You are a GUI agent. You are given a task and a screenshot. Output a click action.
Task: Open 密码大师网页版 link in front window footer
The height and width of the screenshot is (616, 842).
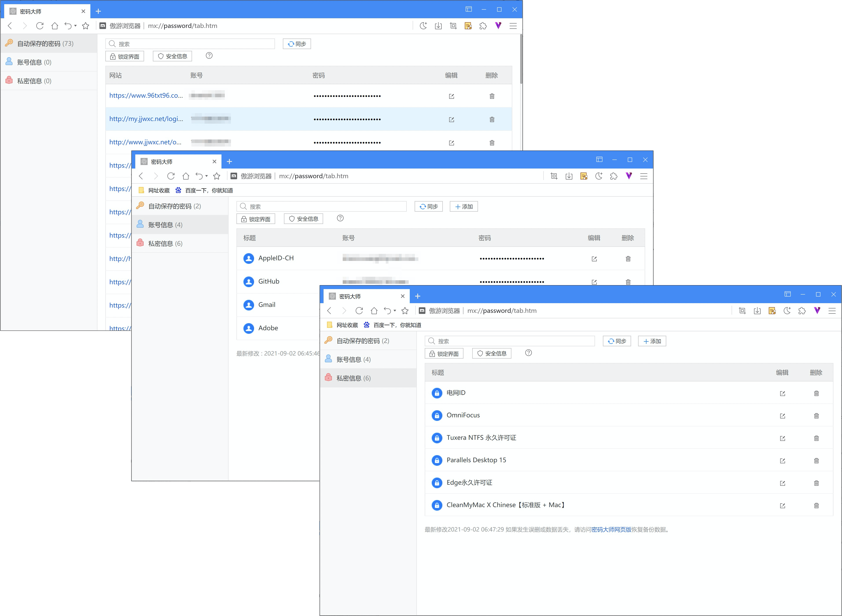point(611,530)
